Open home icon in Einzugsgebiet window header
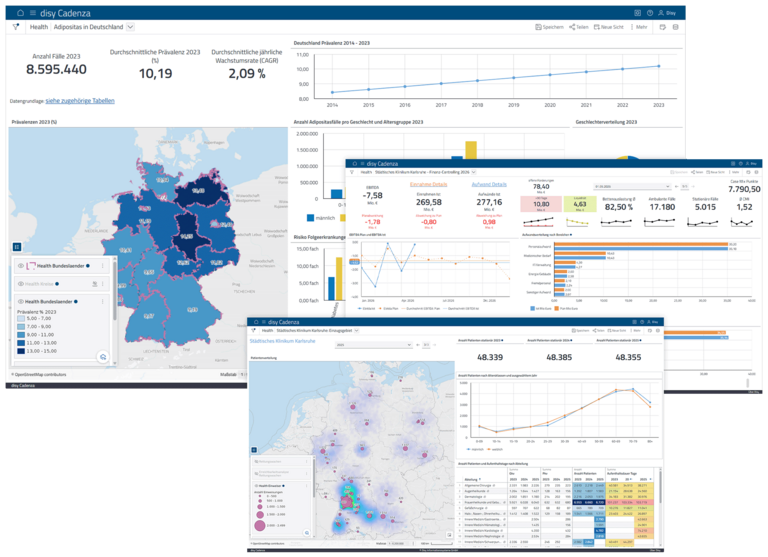 coord(255,322)
